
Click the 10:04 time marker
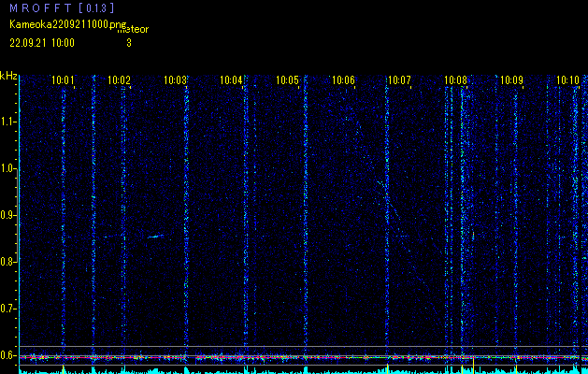tap(231, 80)
